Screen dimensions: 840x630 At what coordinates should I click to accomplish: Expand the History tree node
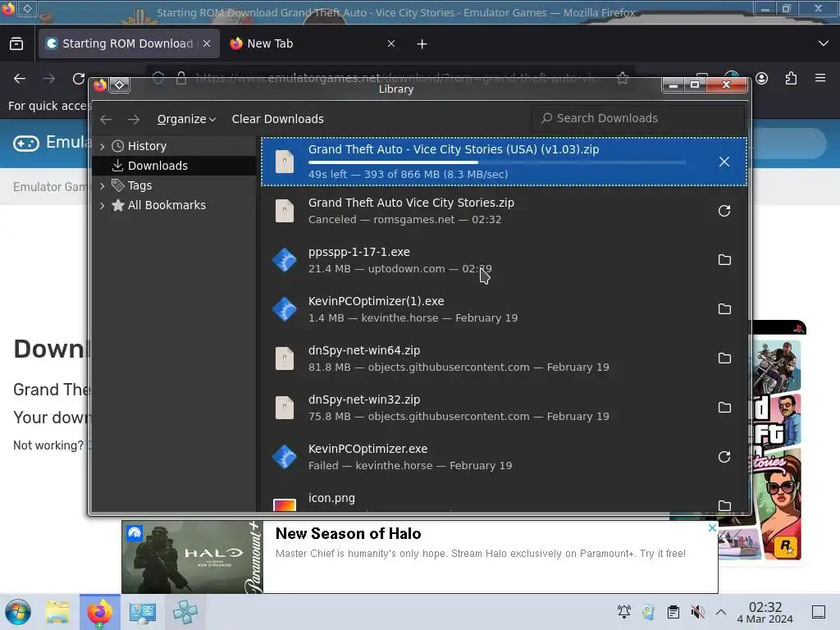point(103,146)
